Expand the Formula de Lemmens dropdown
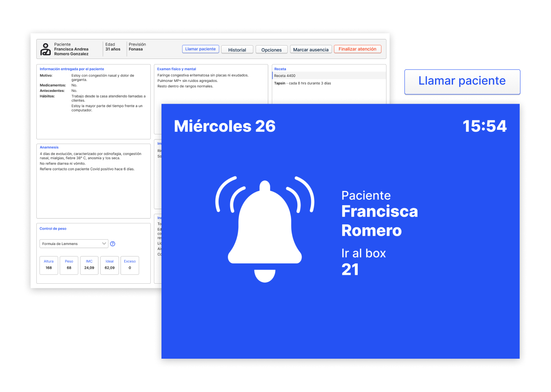The image size is (551, 392). coord(74,244)
